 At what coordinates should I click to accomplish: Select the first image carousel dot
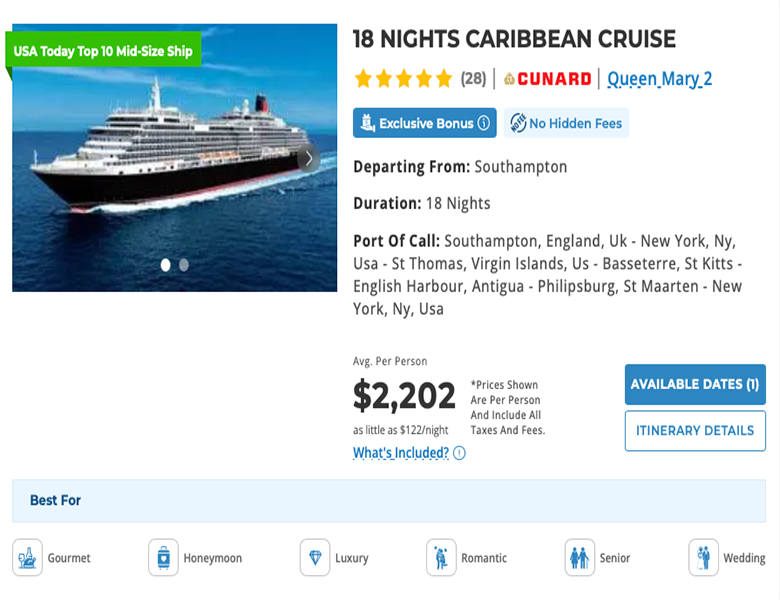[x=166, y=265]
